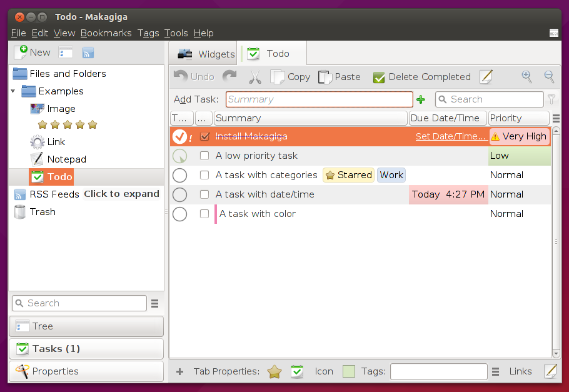
Task: Open Very High priority dropdown for Install Makagiga
Action: click(520, 136)
